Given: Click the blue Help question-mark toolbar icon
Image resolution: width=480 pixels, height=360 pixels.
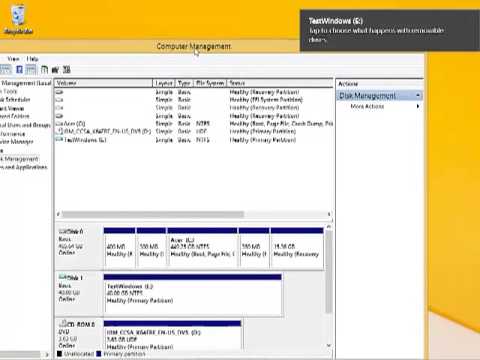Looking at the screenshot, I should pos(19,70).
